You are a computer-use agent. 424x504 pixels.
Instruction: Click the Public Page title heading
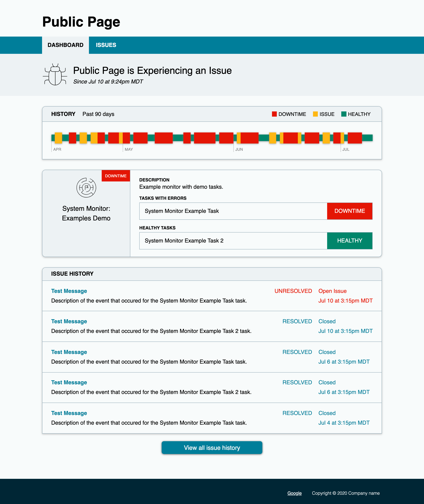coord(81,22)
